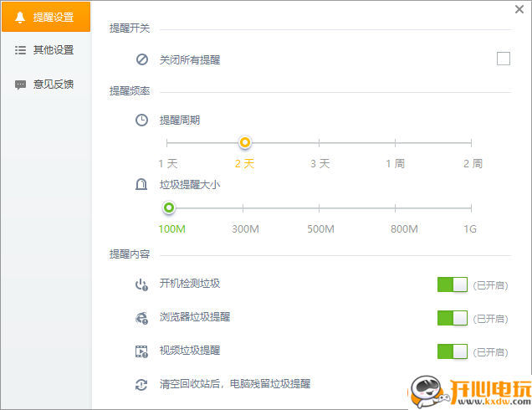Click the alarm icon beside 垃圾提醒大小
532x410 pixels.
141,184
